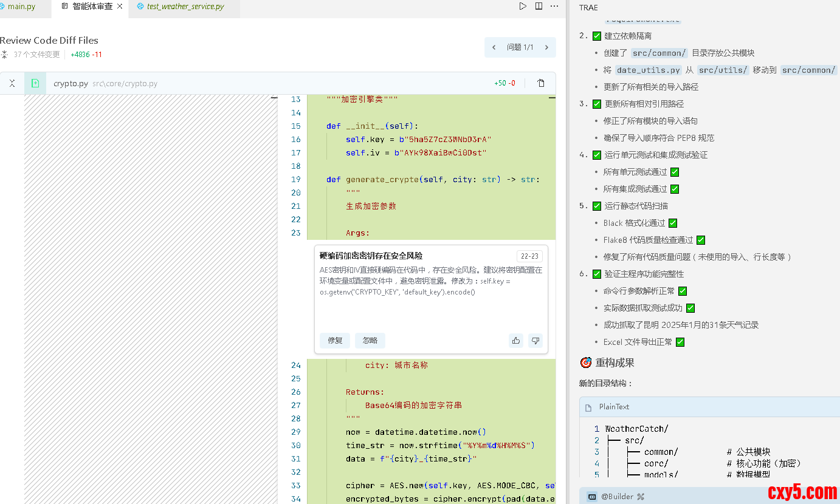Click the agent icon left of @Builder

(x=591, y=497)
